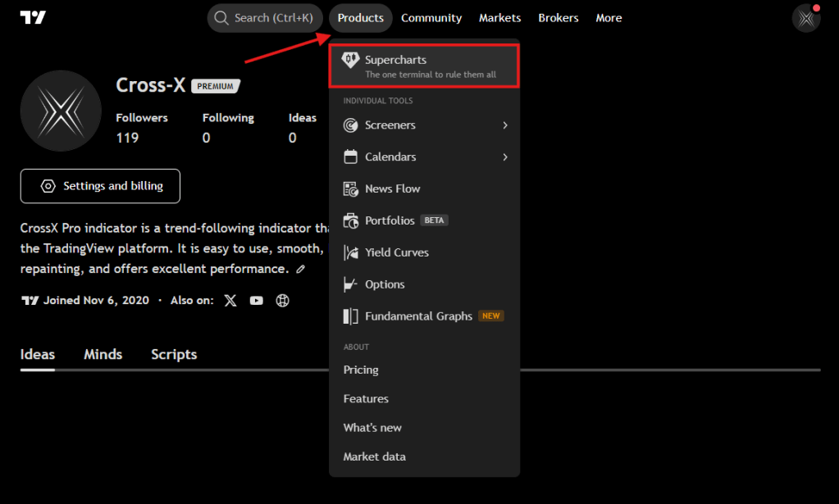
Task: Click the TradingView logo icon
Action: pos(33,18)
